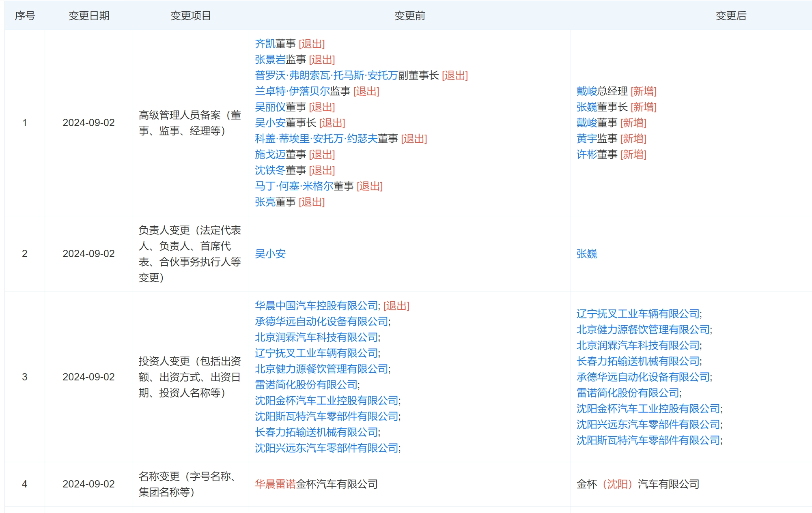
Task: Open the 许彬 director link
Action: (x=587, y=154)
